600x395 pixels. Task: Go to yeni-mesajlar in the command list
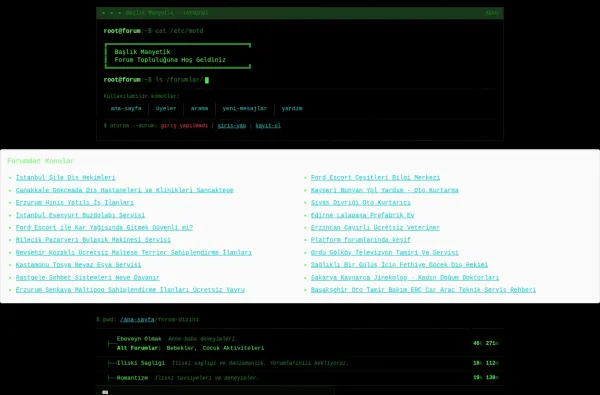point(245,108)
